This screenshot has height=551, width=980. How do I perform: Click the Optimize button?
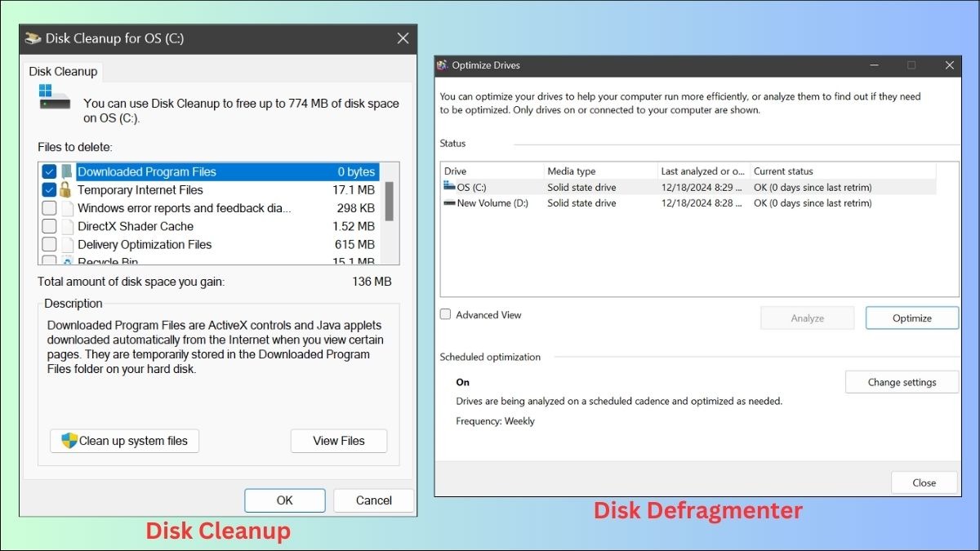912,318
